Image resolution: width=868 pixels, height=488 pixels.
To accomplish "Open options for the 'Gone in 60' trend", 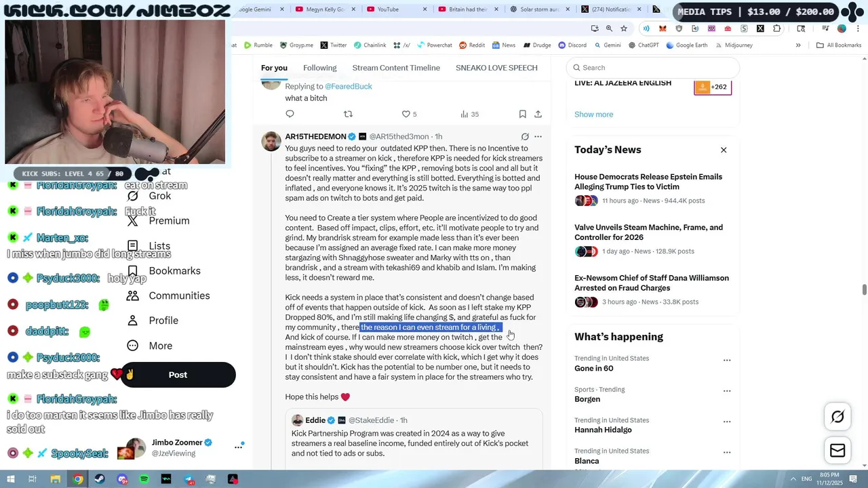I will [727, 361].
